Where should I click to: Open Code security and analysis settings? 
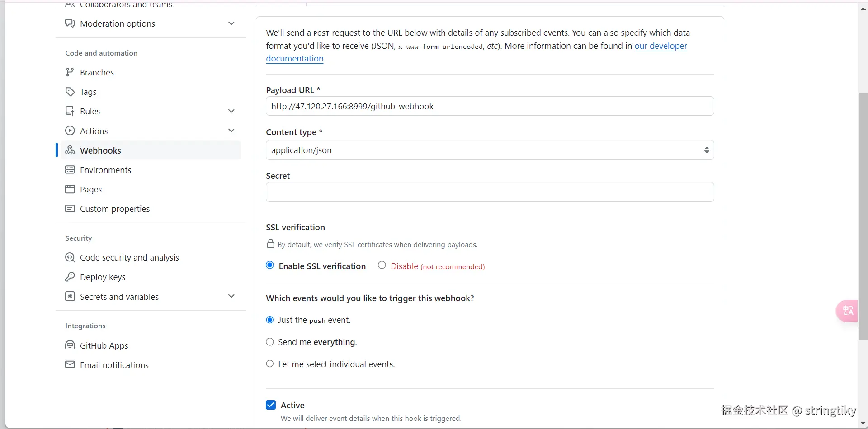click(129, 257)
